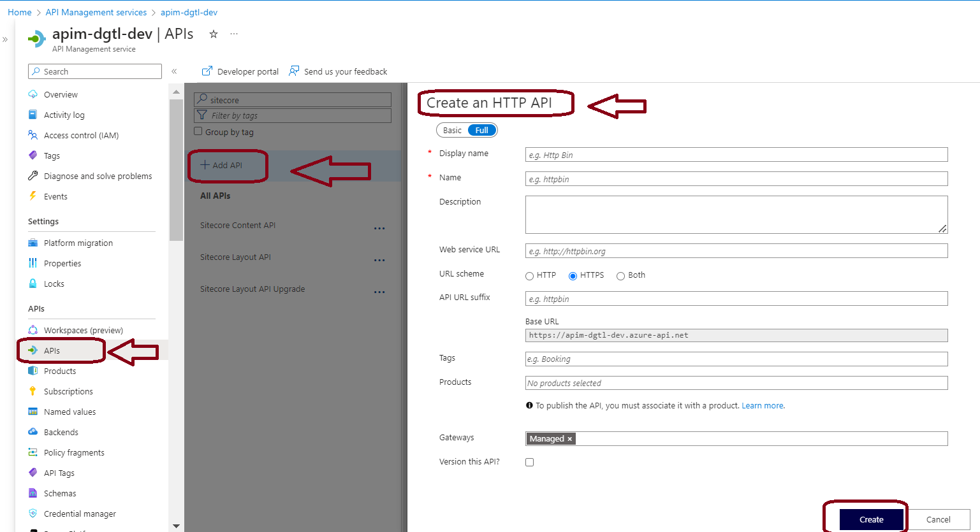Click the feedback person icon
The image size is (980, 532).
pyautogui.click(x=294, y=71)
